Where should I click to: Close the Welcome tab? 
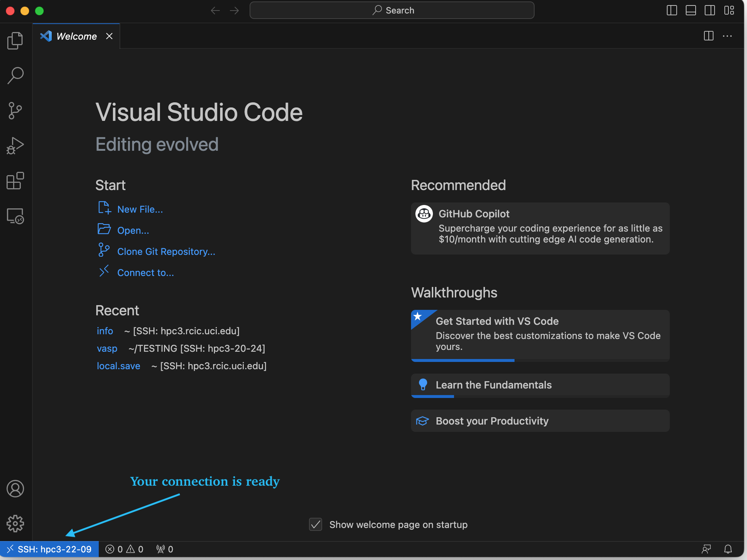[109, 36]
